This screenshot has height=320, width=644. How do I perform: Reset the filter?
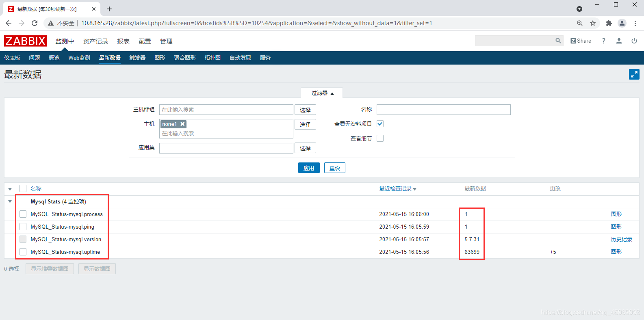335,168
